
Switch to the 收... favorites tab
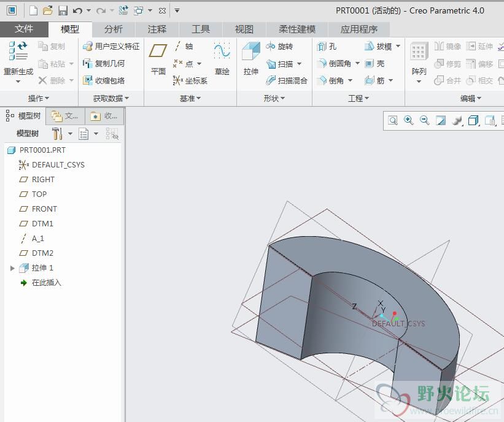pos(104,116)
